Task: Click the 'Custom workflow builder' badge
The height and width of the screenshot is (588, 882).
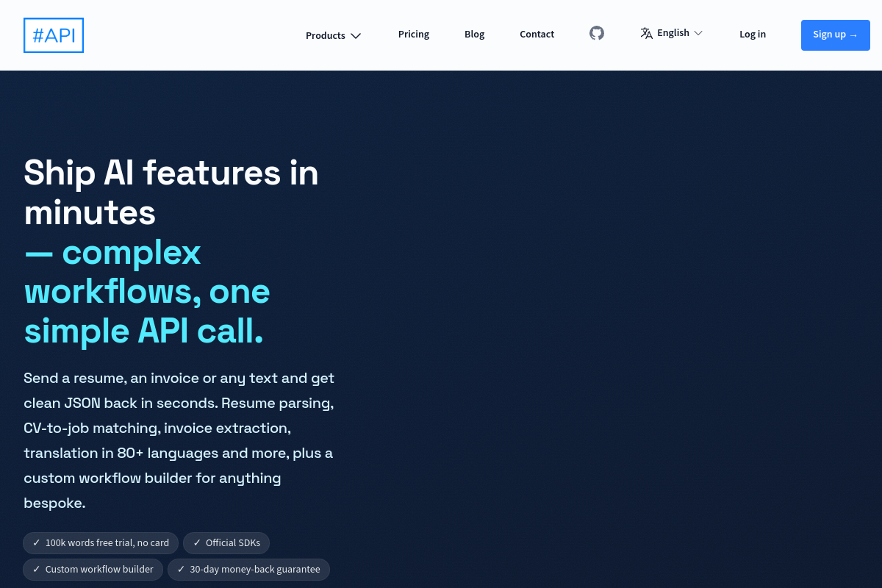Action: 93,570
